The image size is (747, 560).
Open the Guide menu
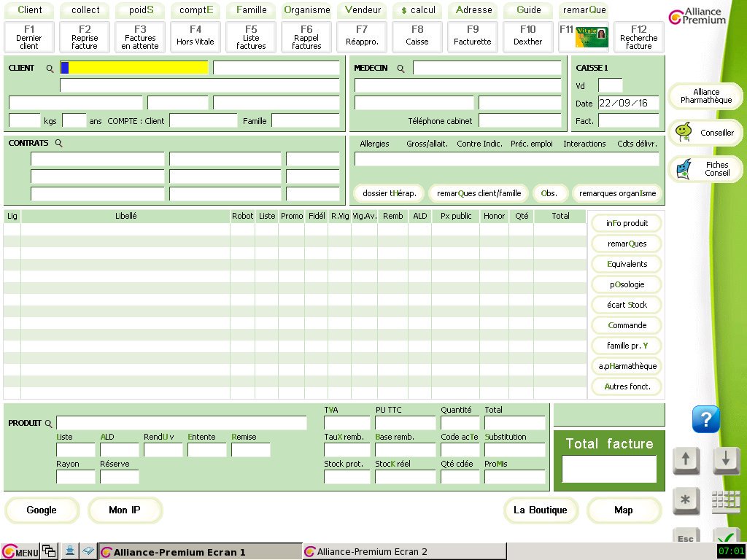click(x=528, y=10)
